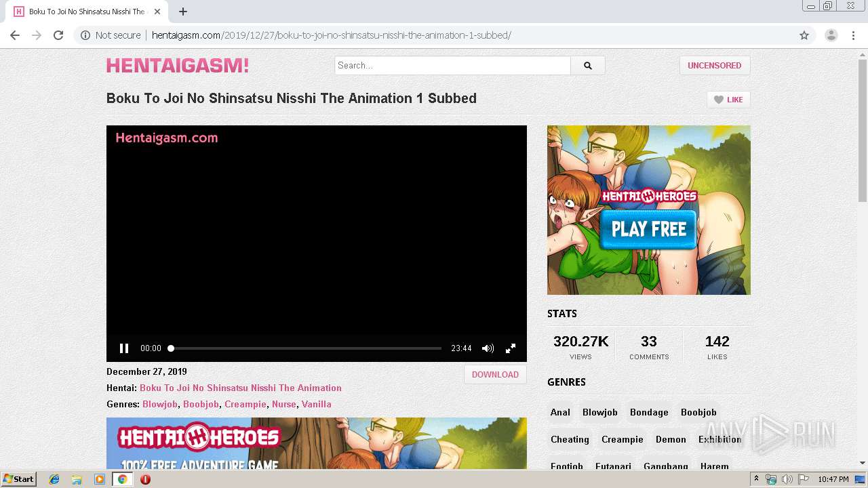
Task: Open Chrome three-dot menu
Action: [x=854, y=35]
